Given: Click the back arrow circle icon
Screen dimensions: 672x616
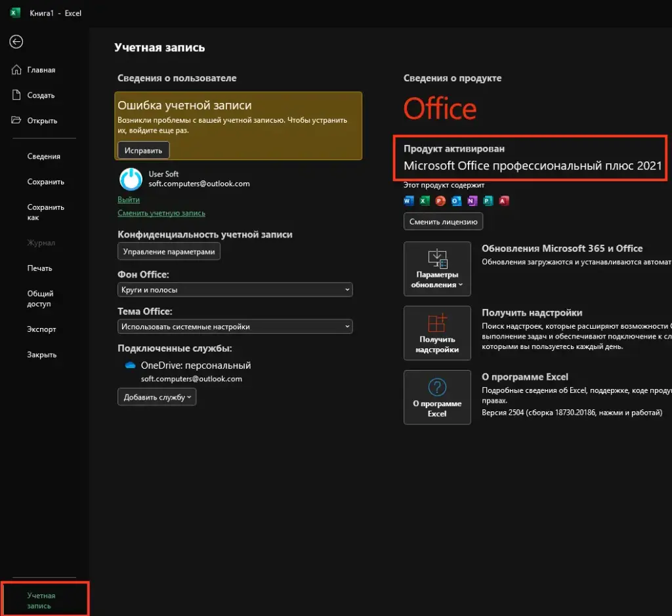Looking at the screenshot, I should tap(16, 41).
